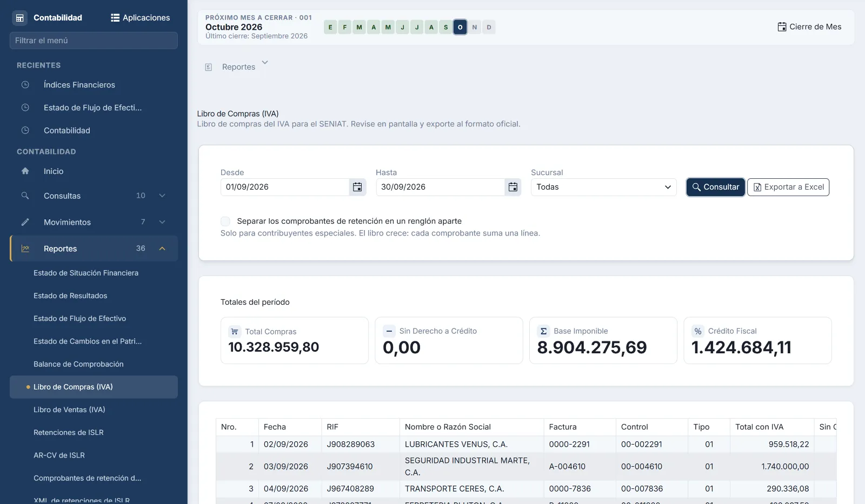Click the Total Compras cart icon
The width and height of the screenshot is (865, 504).
[x=235, y=332]
